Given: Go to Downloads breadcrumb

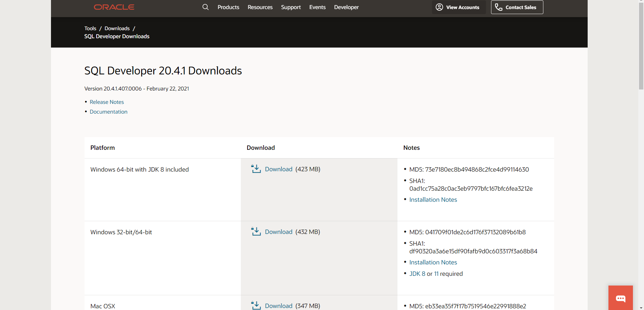Looking at the screenshot, I should (117, 28).
